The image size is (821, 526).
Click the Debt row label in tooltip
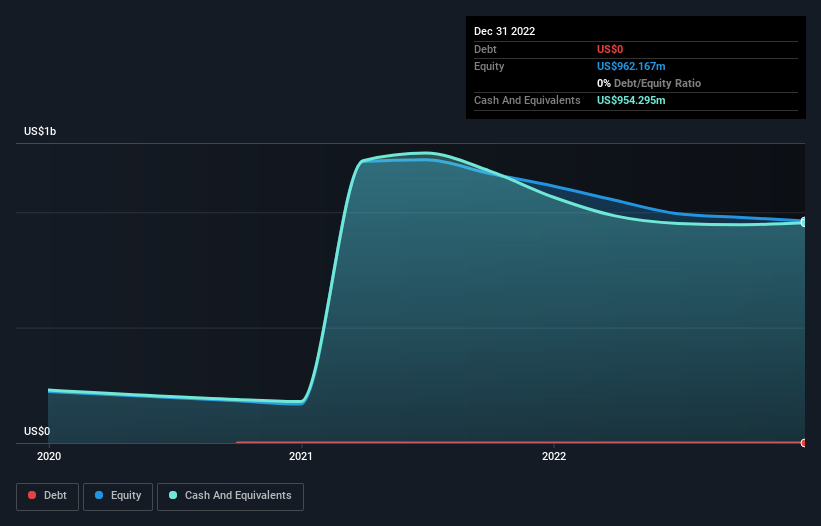coord(485,49)
